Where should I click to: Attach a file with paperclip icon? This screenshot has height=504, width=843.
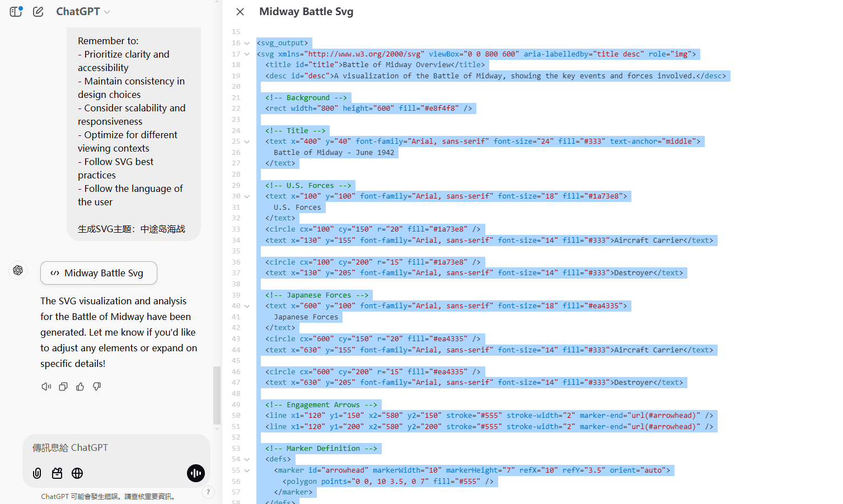[37, 473]
